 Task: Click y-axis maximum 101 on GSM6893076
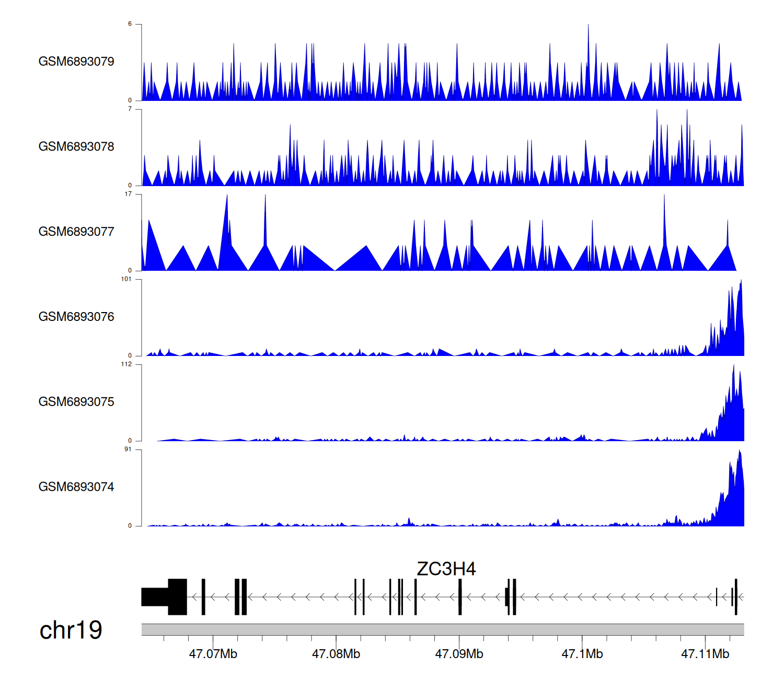pos(126,279)
